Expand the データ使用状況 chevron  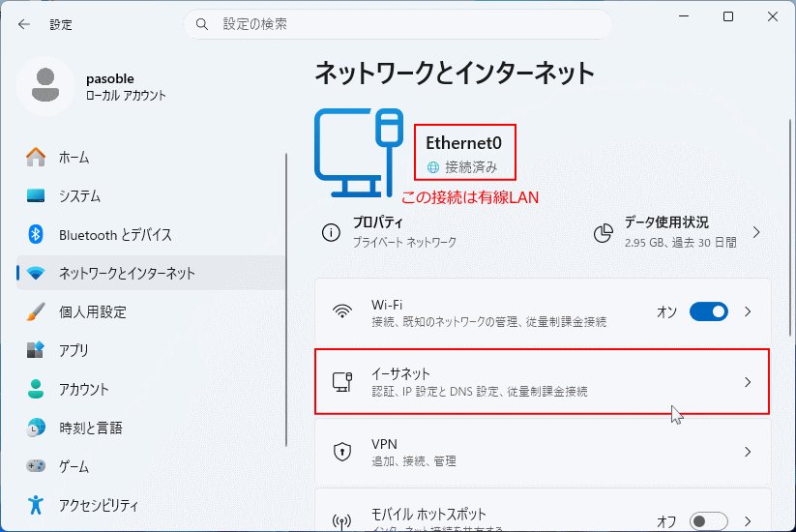tap(756, 232)
